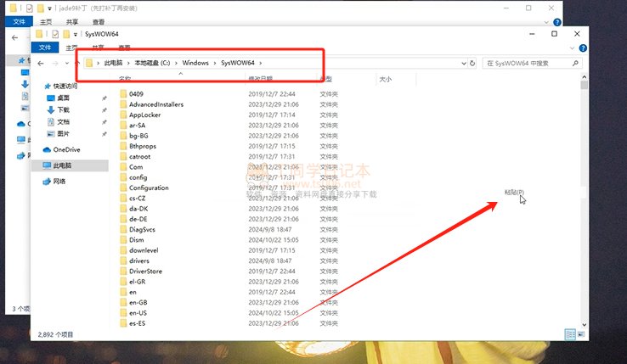Click the properties checkmark icon in SysWOW64 title bar
Viewport: 627px width, 364px height.
[56, 34]
